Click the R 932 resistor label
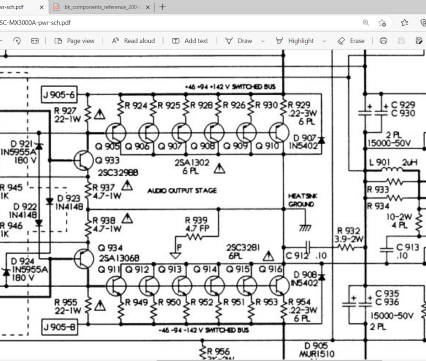This screenshot has width=426, height=361. click(x=348, y=231)
